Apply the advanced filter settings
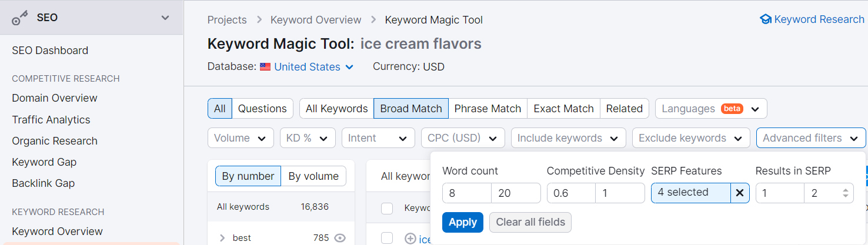The image size is (868, 245). [463, 222]
